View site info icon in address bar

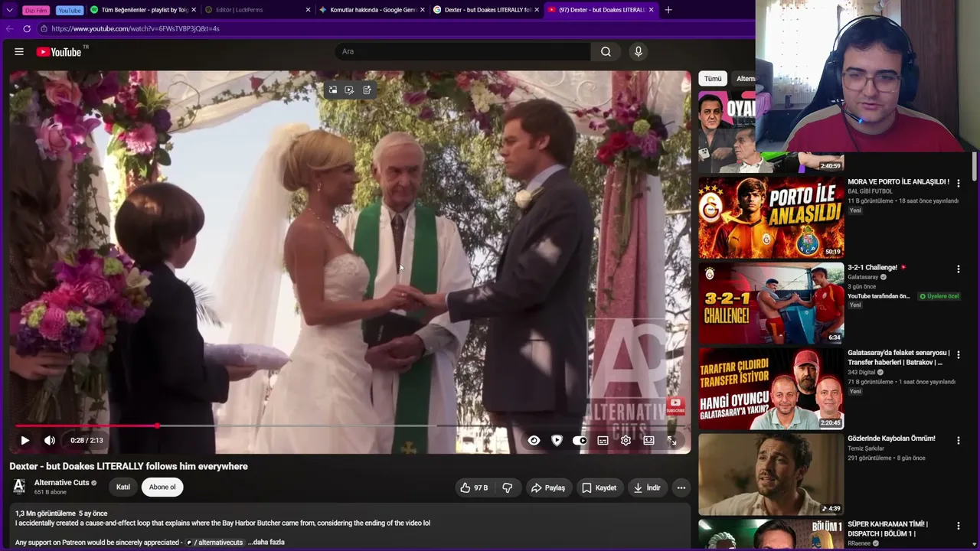[44, 28]
